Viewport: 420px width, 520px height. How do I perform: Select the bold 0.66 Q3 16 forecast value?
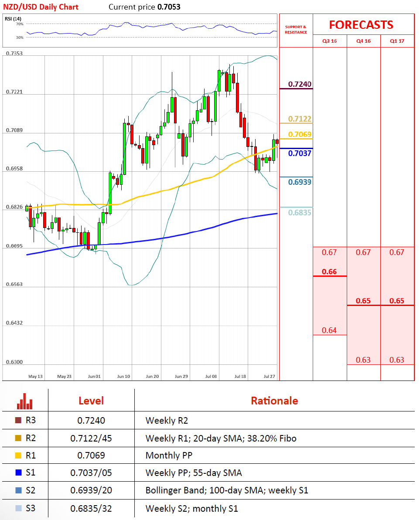329,272
